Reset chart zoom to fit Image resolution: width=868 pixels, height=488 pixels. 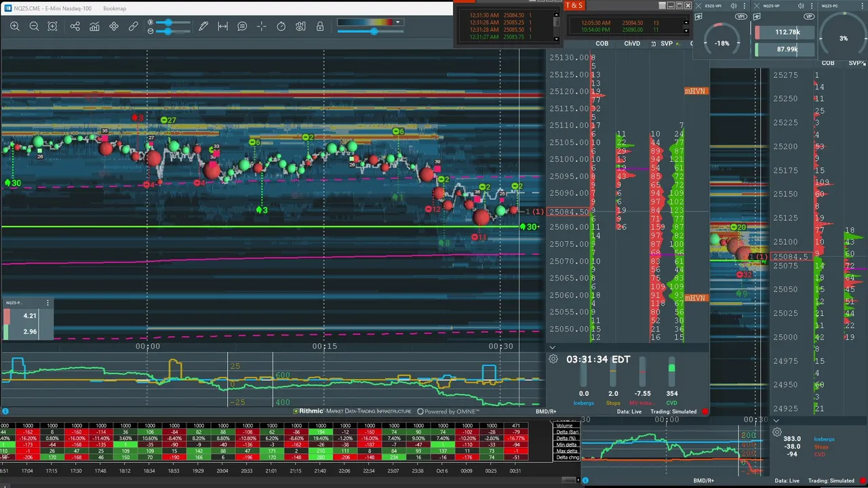coord(52,26)
